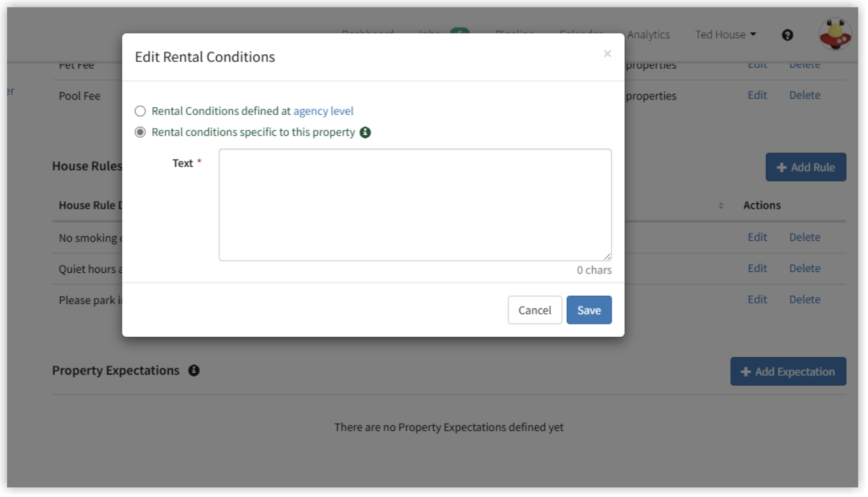Navigate to the Analytics section

click(648, 34)
